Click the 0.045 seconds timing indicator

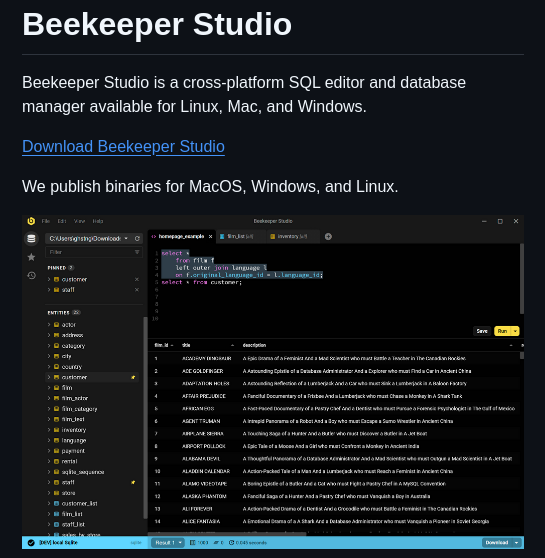[247, 543]
